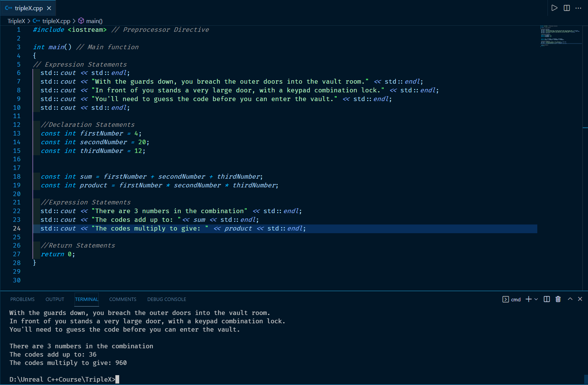The image size is (588, 385).
Task: Hide the terminal panel with the X
Action: pos(580,299)
